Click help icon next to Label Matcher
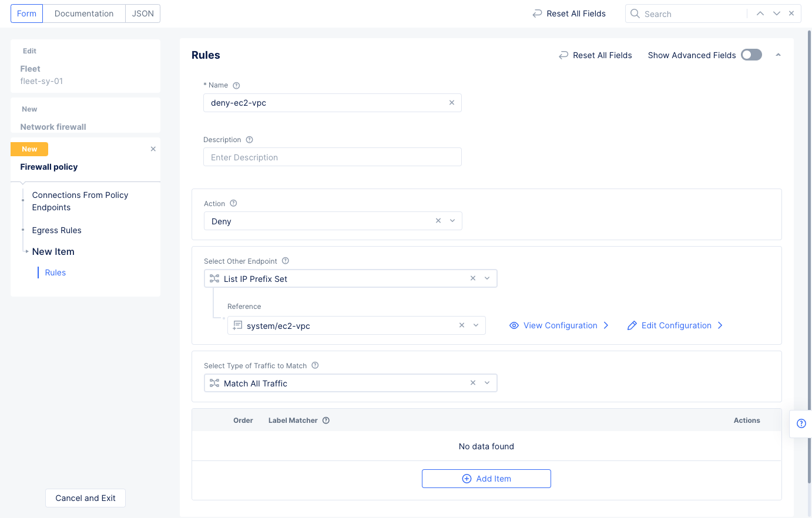This screenshot has width=812, height=518. pos(326,421)
